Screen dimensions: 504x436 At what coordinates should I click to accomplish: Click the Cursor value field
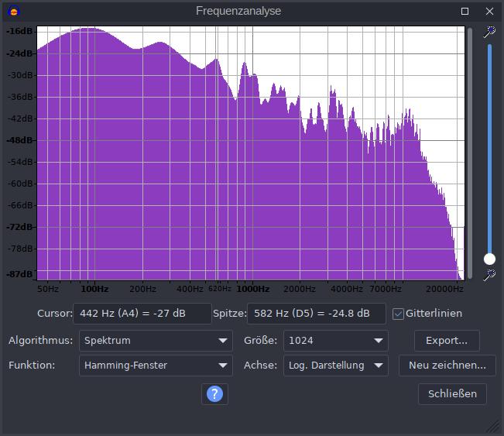tap(142, 314)
